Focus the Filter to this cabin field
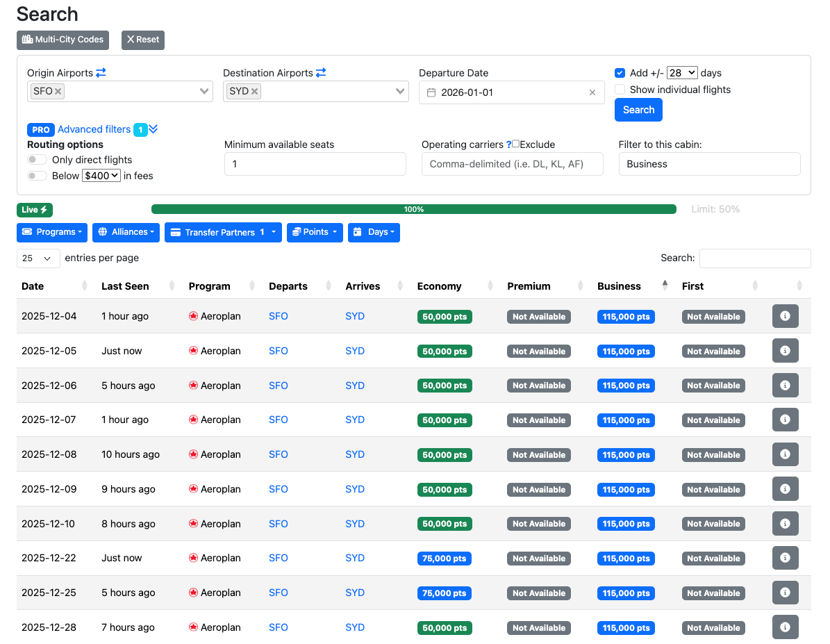The height and width of the screenshot is (644, 830). pos(709,164)
